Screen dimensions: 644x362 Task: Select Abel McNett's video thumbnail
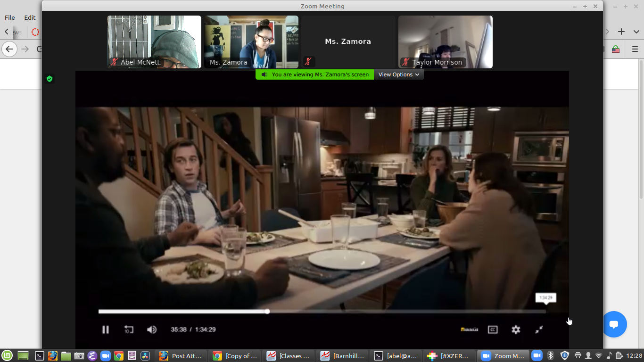(x=154, y=42)
